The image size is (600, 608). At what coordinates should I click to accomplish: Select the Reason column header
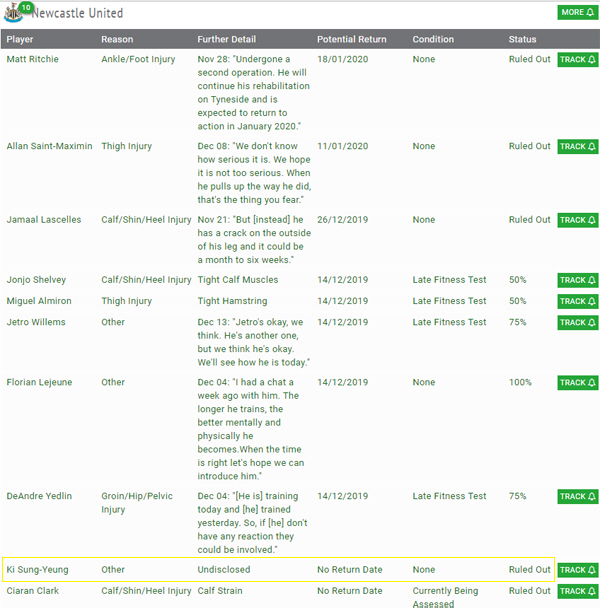coord(117,39)
